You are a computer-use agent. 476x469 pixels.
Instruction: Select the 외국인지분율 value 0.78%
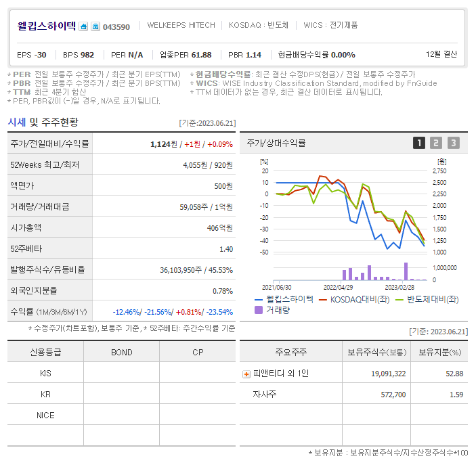click(x=223, y=291)
